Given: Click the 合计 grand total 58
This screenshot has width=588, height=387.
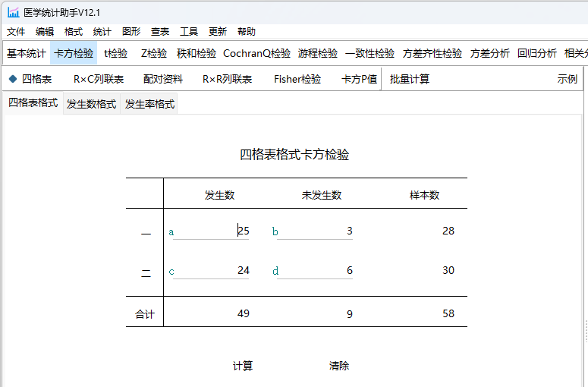Looking at the screenshot, I should click(448, 313).
